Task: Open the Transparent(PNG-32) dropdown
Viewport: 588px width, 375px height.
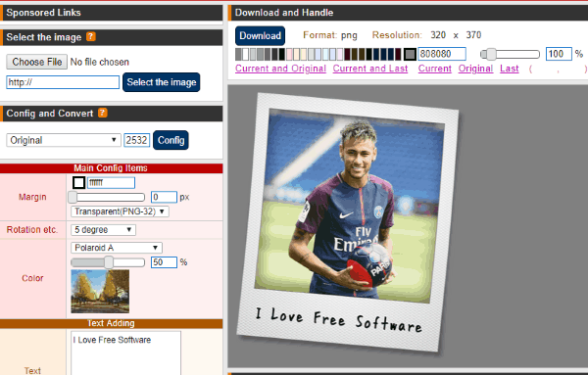Action: click(x=120, y=211)
